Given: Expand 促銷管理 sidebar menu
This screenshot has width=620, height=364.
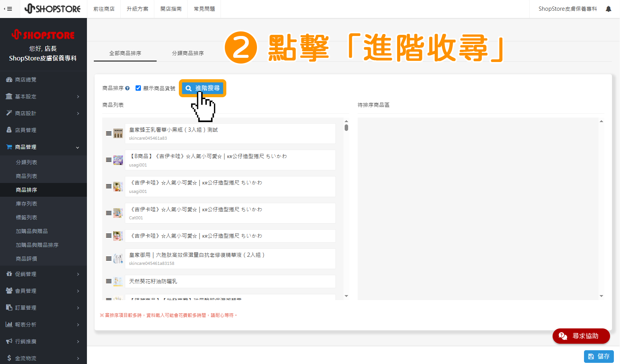Looking at the screenshot, I should tap(78, 274).
